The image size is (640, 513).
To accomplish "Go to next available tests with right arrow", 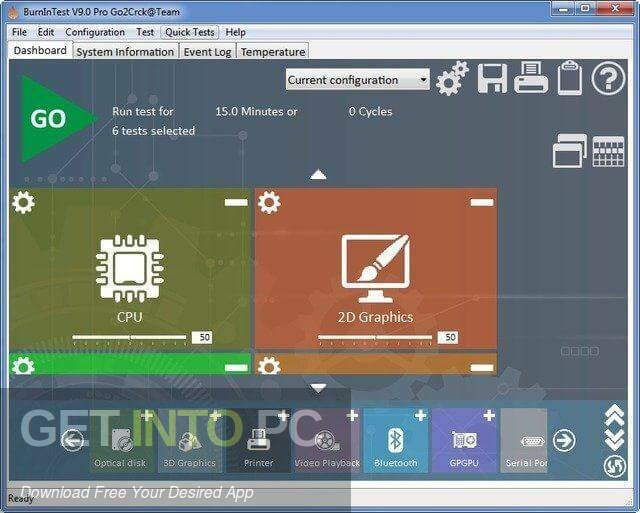I will pos(564,440).
